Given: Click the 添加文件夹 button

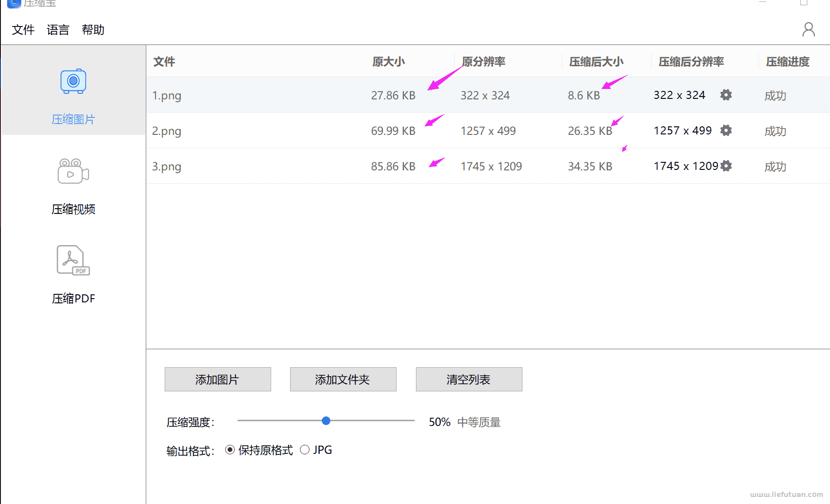Looking at the screenshot, I should point(343,380).
